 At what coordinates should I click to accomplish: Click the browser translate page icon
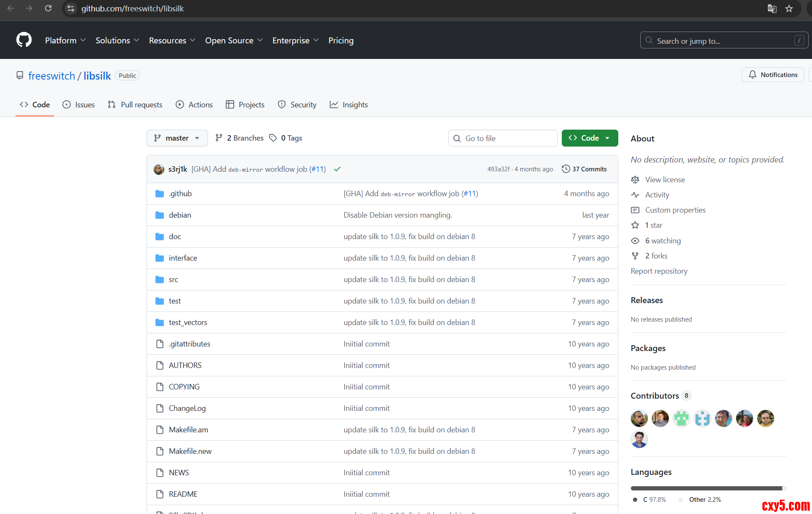point(772,8)
